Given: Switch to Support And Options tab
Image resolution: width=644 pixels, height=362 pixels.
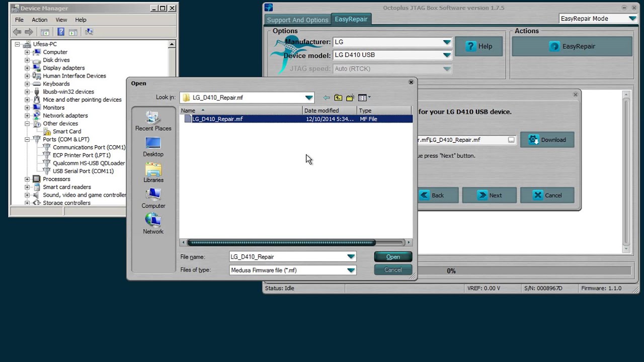Looking at the screenshot, I should point(297,20).
